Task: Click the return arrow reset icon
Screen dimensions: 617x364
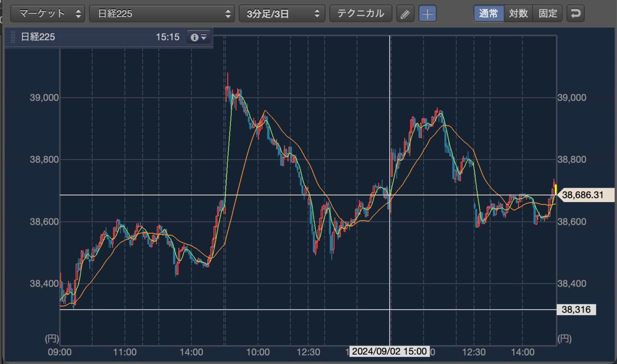Action: click(x=575, y=13)
